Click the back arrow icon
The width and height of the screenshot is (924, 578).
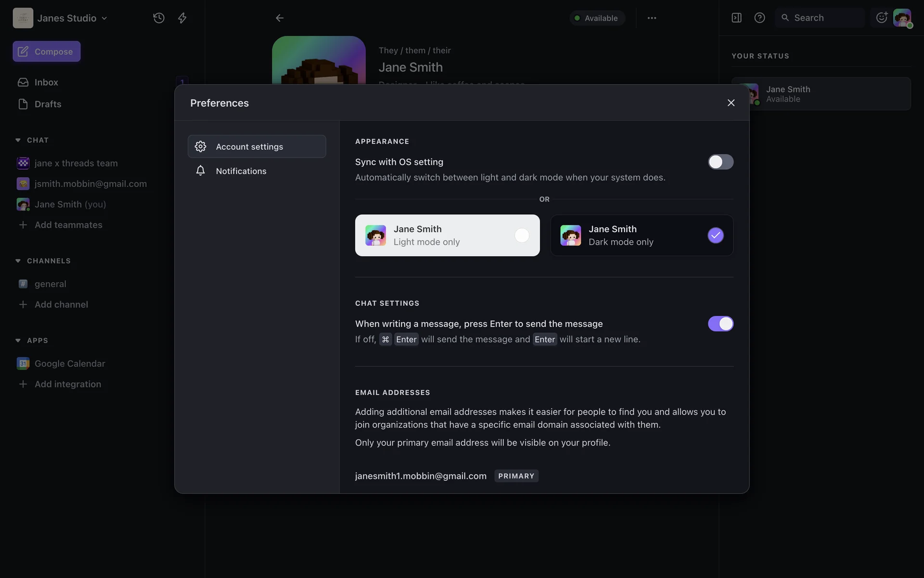280,18
